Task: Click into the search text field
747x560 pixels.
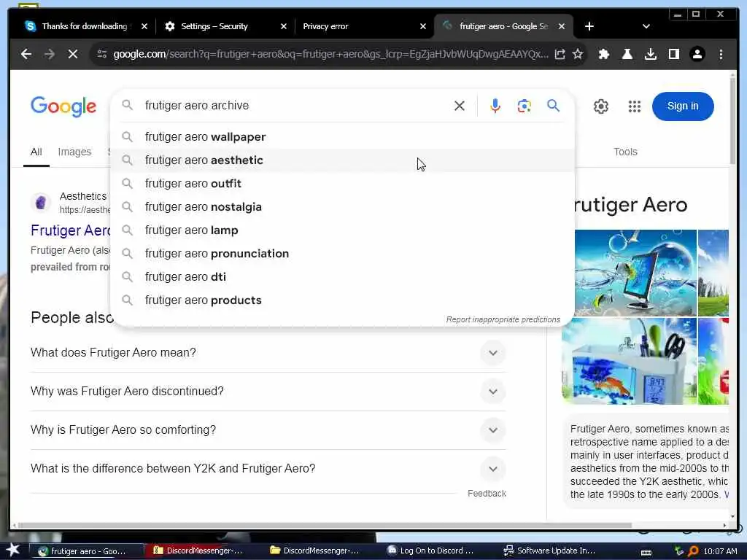Action: pyautogui.click(x=295, y=106)
